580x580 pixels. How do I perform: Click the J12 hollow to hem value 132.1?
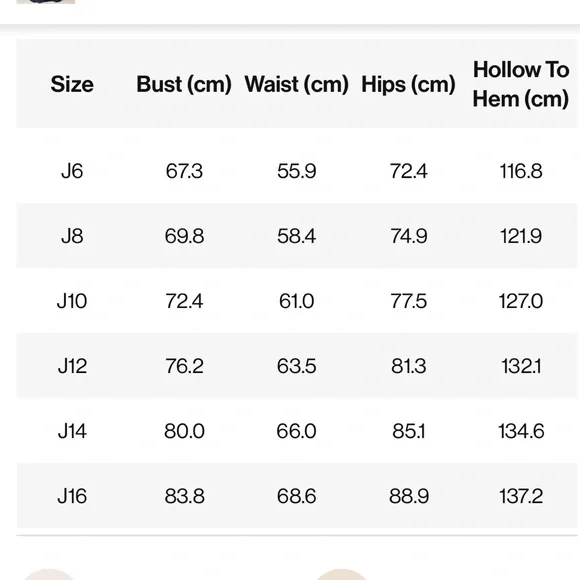521,366
